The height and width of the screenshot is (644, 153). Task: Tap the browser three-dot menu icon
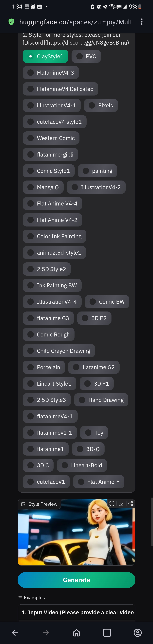(x=142, y=22)
